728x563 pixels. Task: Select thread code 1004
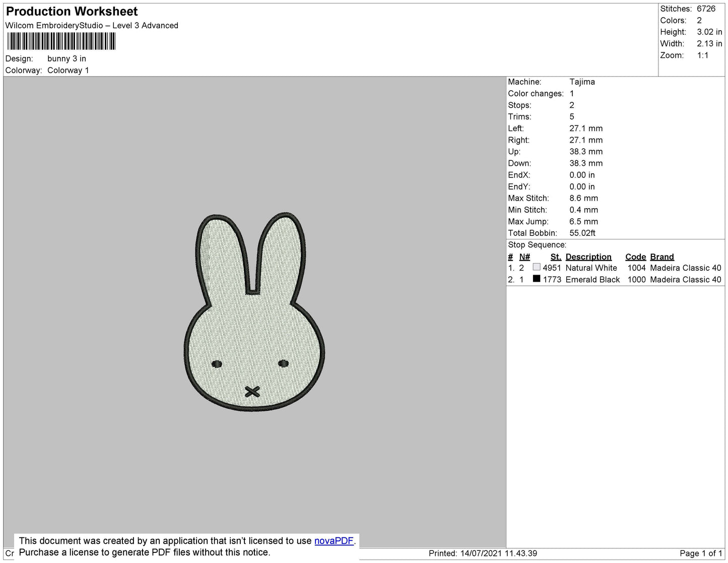point(636,268)
